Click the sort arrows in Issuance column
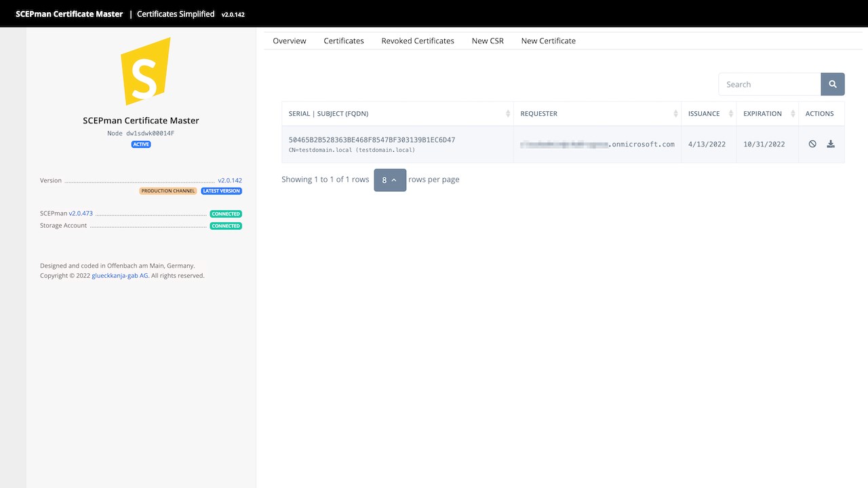Screen dimensions: 868x488 [730, 114]
